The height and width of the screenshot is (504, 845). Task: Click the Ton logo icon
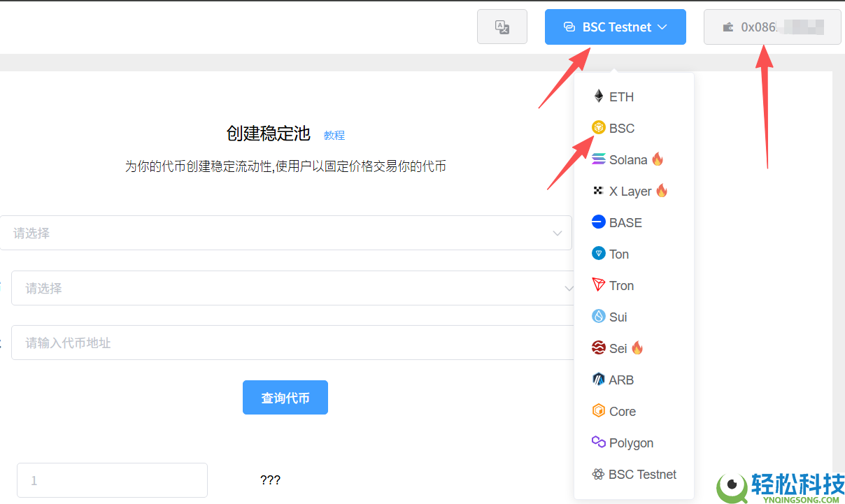(598, 254)
